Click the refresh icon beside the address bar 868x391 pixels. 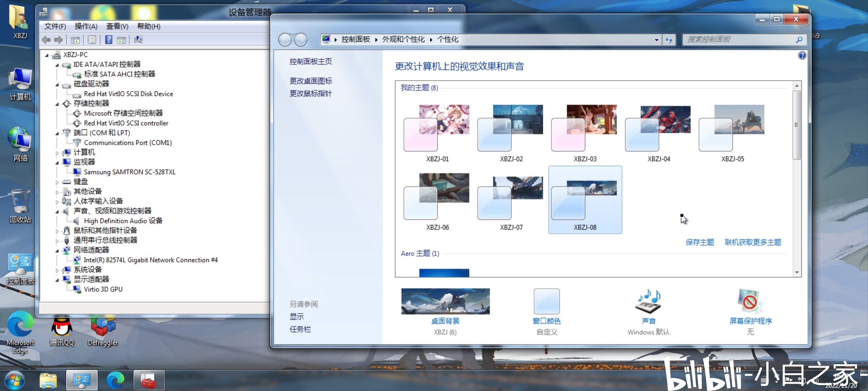point(669,40)
